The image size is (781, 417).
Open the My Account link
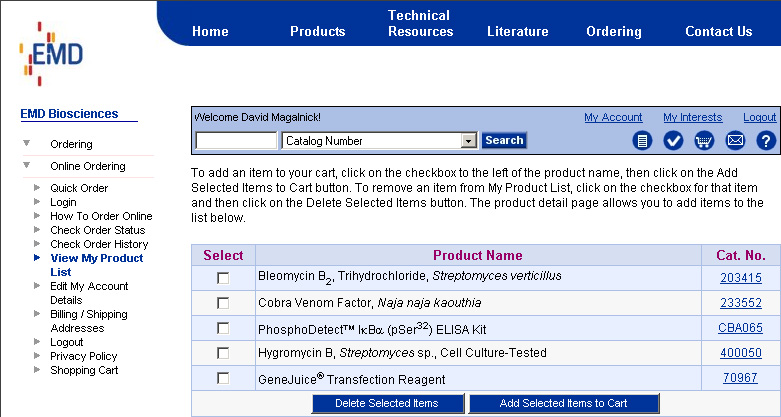click(613, 118)
